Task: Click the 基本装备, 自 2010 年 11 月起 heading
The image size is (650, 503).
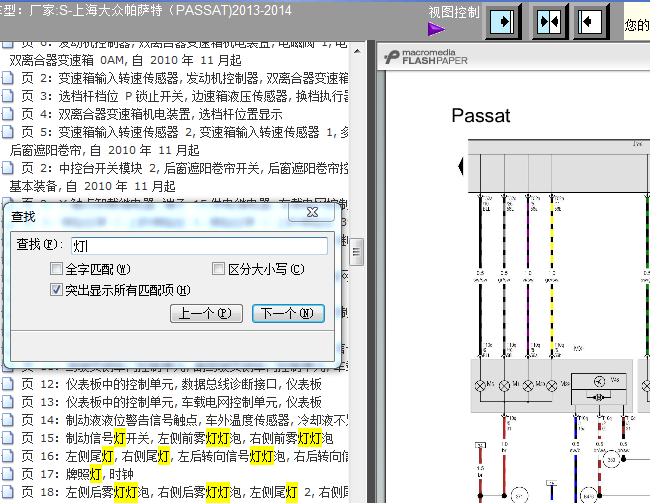Action: click(x=92, y=186)
